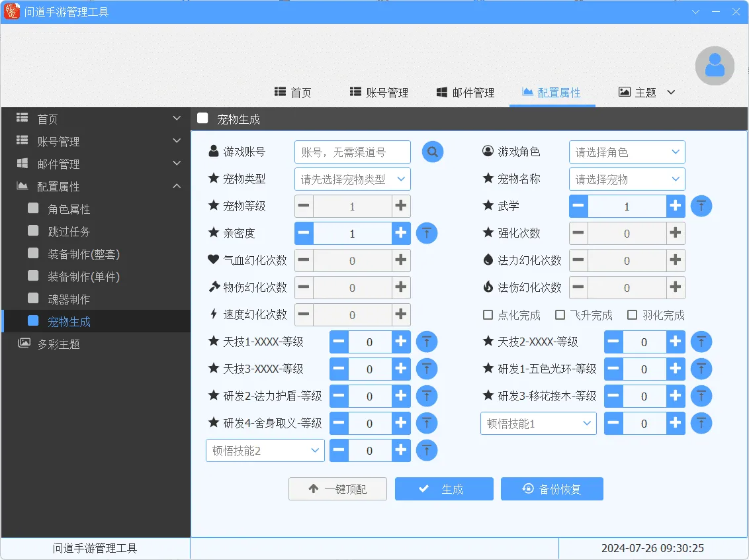This screenshot has width=749, height=560.
Task: Switch to top 首页 tab
Action: (293, 92)
